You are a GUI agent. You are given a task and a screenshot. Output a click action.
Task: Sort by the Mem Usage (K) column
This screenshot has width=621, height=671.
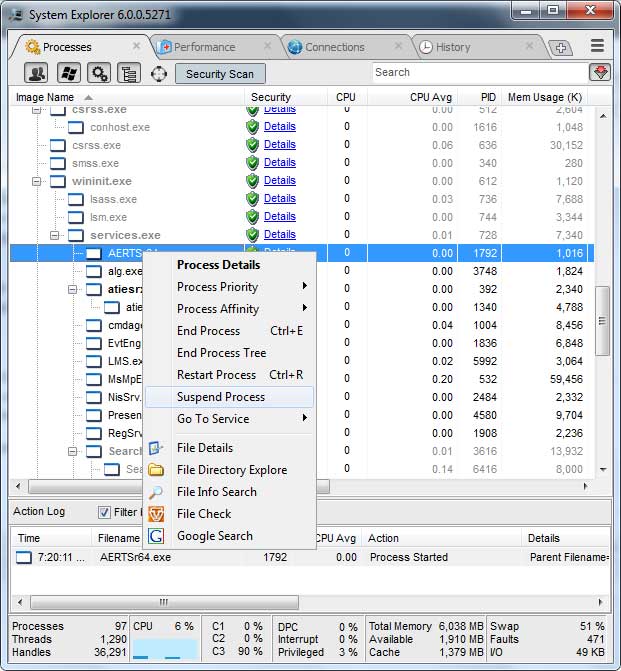click(x=544, y=97)
